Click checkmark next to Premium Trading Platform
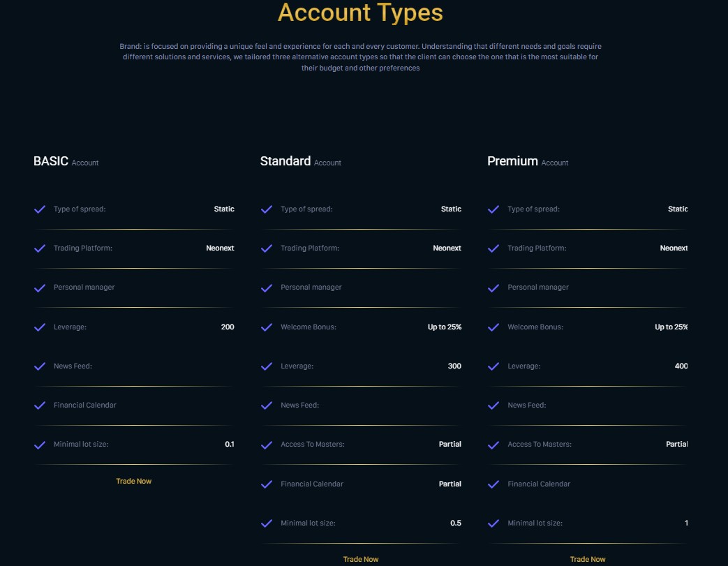The height and width of the screenshot is (566, 728). (x=494, y=248)
